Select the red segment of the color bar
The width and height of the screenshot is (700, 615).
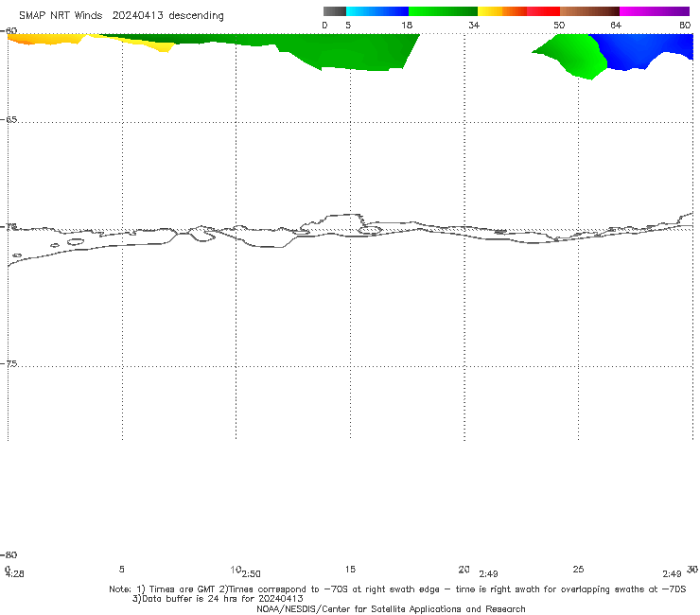543,11
